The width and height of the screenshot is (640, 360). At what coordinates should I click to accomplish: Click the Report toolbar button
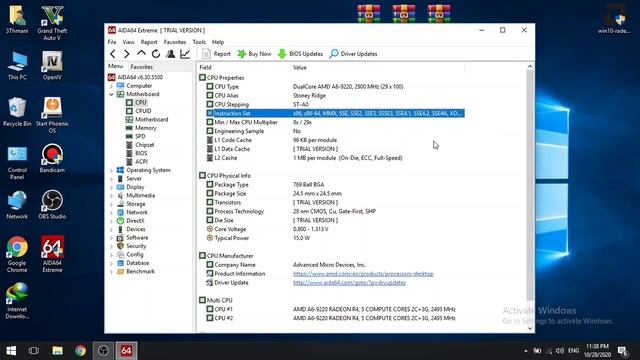[x=217, y=54]
